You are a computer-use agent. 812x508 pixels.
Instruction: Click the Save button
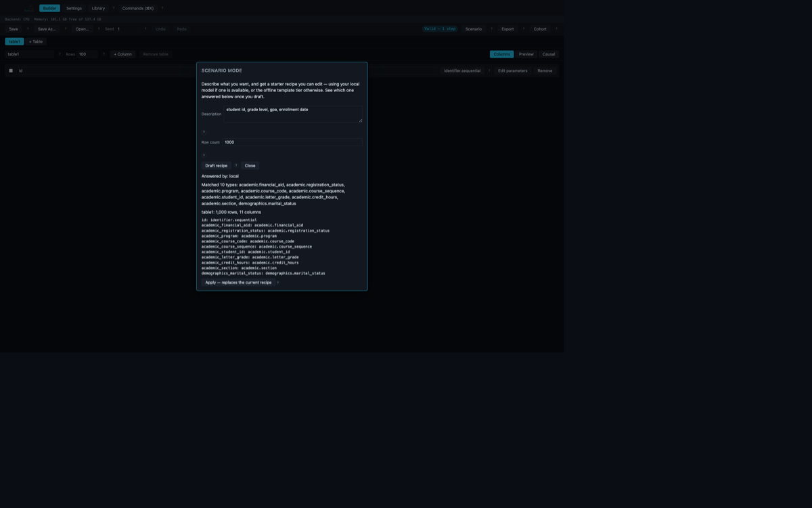(x=14, y=29)
